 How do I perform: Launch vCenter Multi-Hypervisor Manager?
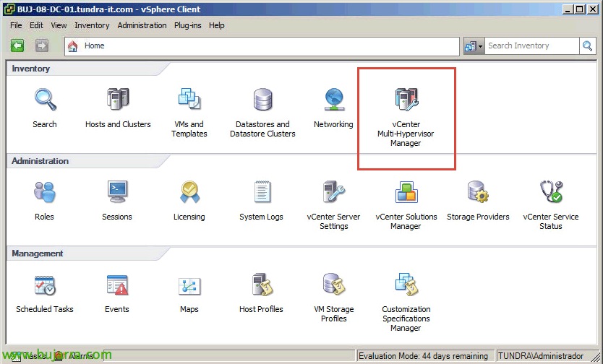pos(406,100)
